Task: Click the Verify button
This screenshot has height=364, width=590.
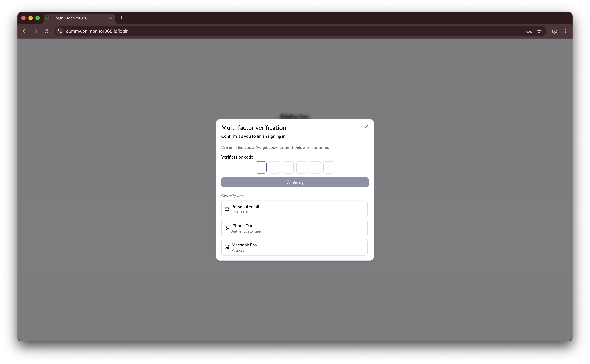Action: pyautogui.click(x=295, y=182)
